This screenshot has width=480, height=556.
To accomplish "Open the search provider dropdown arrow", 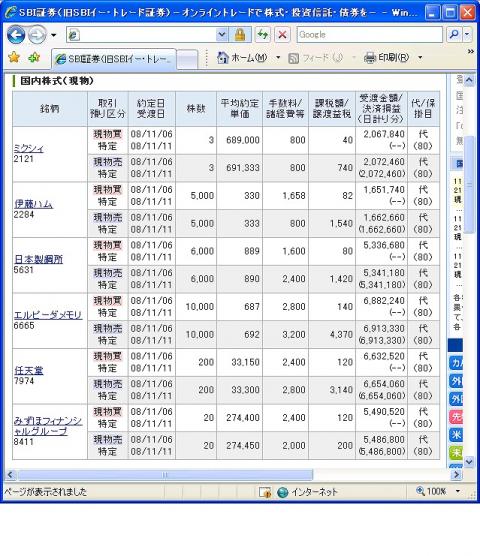I will (x=467, y=35).
